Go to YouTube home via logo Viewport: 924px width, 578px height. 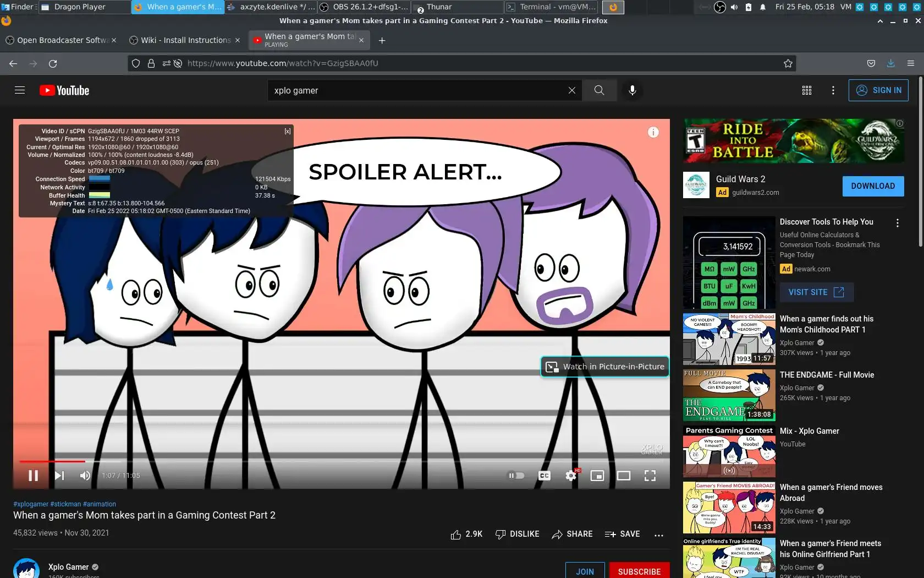[64, 90]
